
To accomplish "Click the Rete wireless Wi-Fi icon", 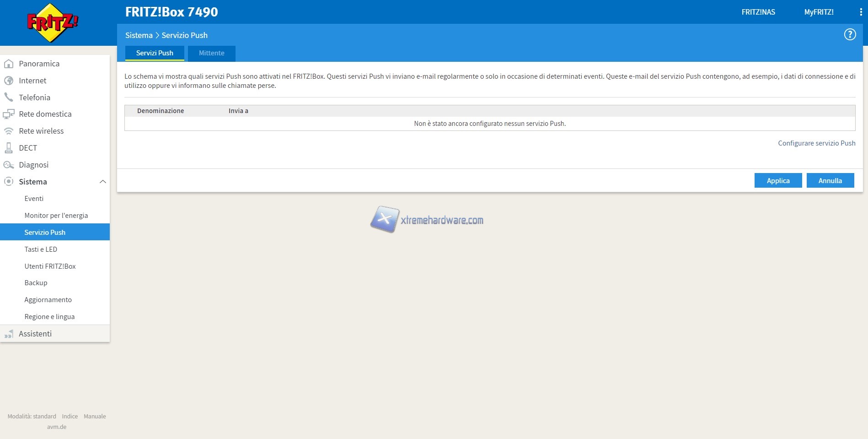I will click(x=9, y=131).
